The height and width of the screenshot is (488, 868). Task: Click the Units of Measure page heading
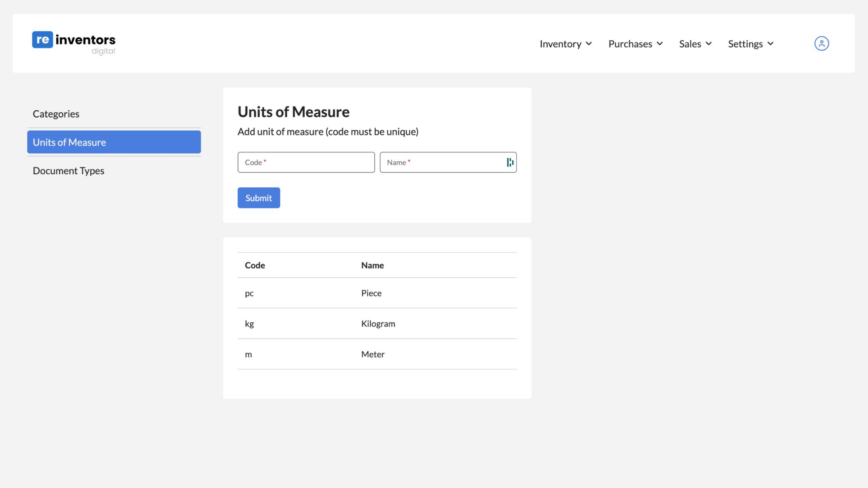coord(293,112)
